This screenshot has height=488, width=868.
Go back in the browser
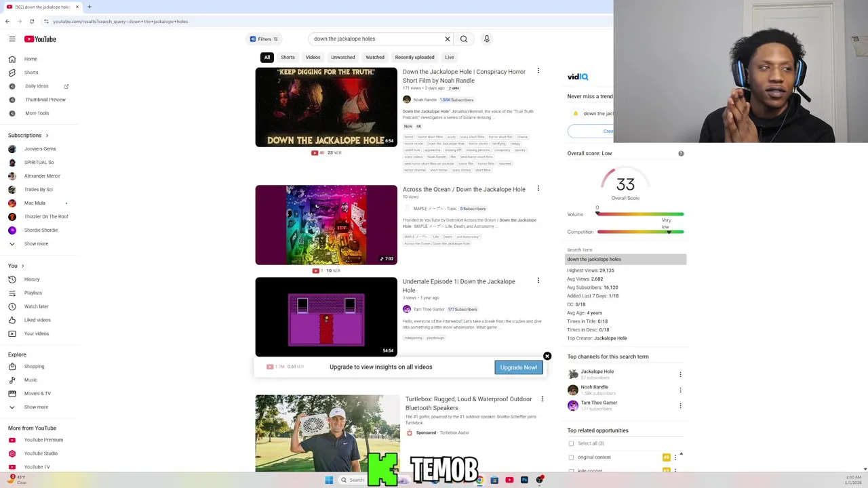pyautogui.click(x=7, y=21)
